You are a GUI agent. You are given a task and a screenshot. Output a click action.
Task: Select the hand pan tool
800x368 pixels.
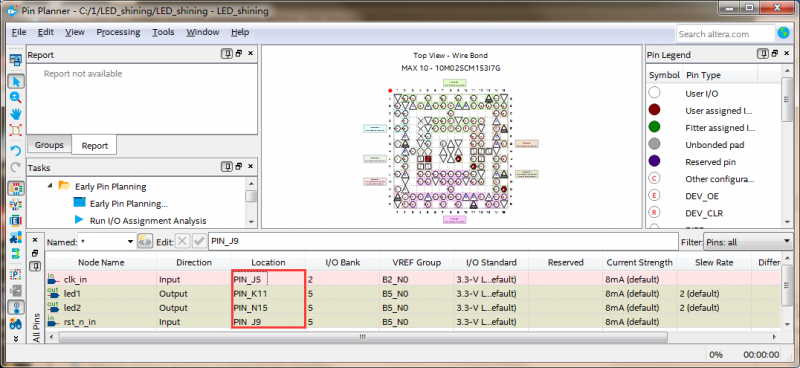(x=16, y=114)
